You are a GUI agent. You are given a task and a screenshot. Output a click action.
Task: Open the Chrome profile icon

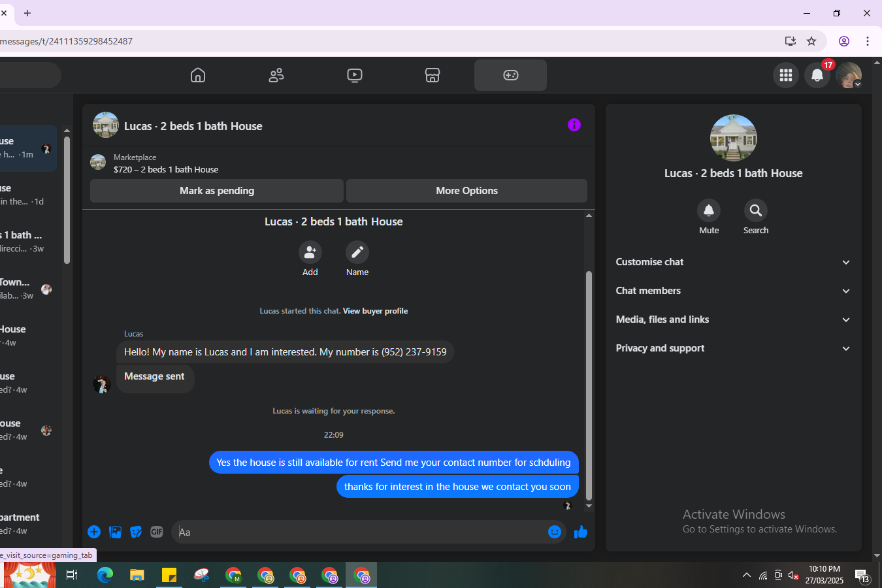click(x=844, y=41)
